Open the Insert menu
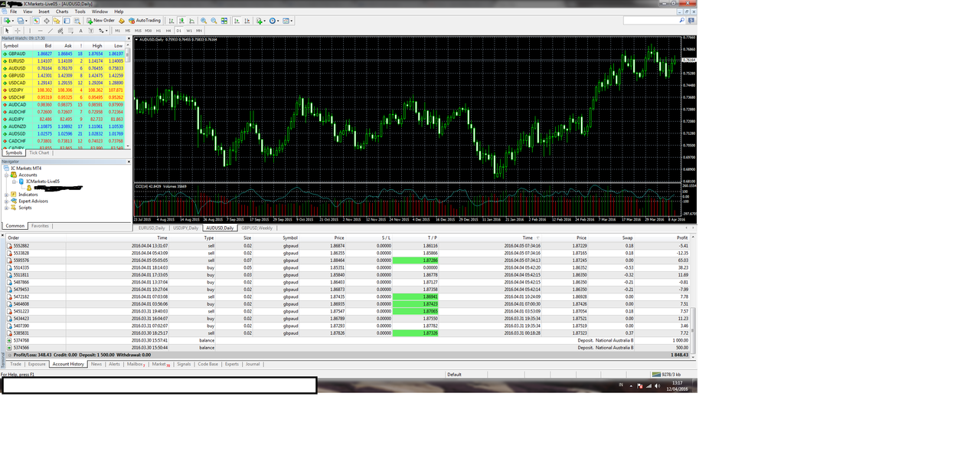 pyautogui.click(x=44, y=11)
